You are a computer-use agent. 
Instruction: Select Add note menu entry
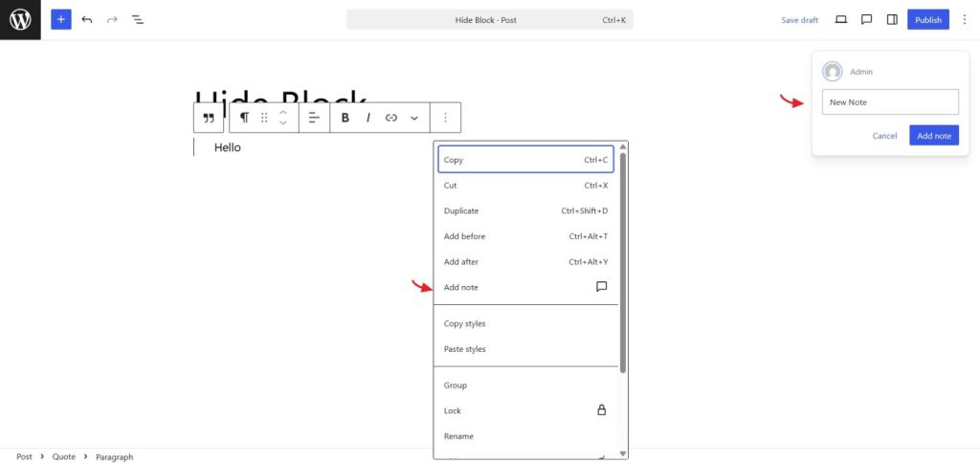[525, 287]
